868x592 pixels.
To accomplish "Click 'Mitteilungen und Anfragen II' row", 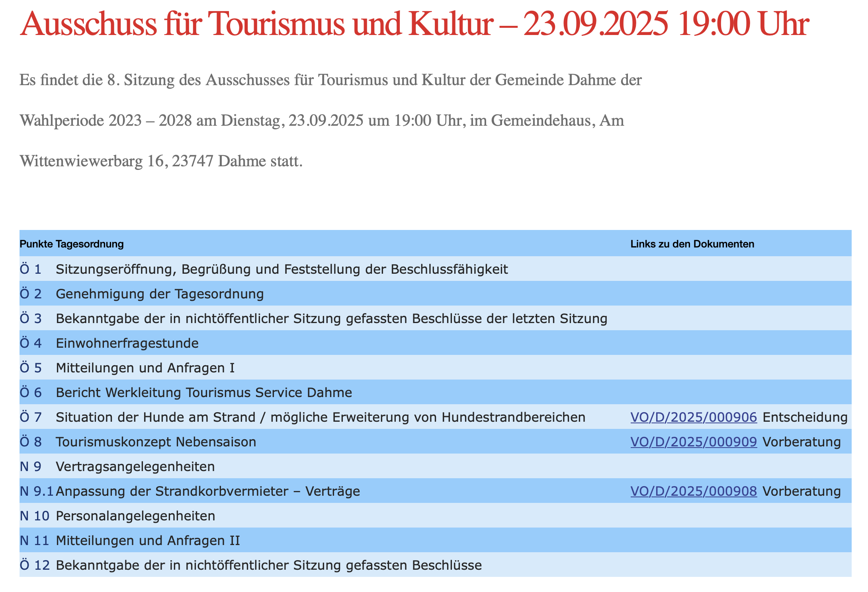I will point(148,540).
